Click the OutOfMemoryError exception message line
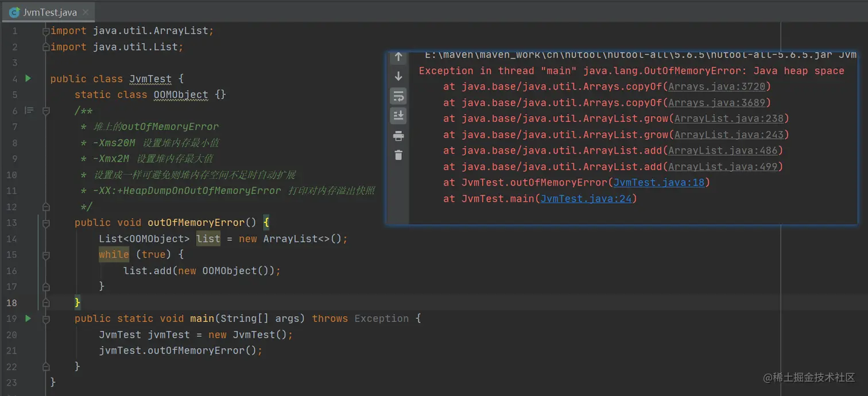 point(631,71)
